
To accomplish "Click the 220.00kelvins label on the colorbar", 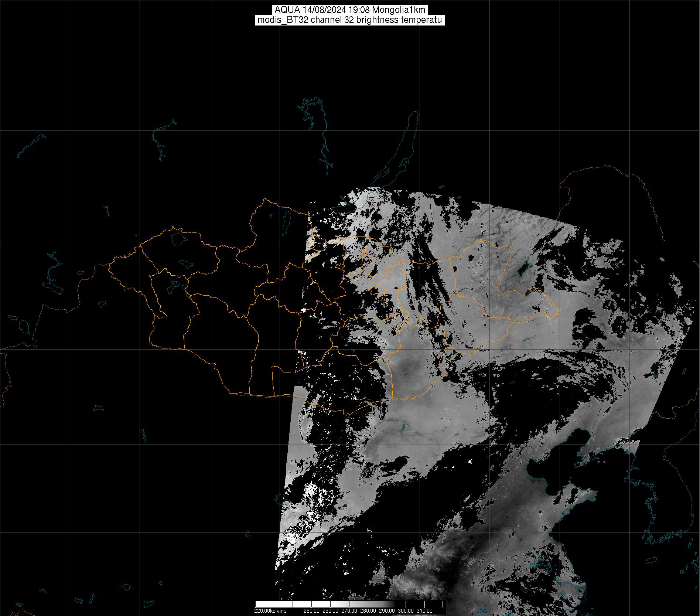I will click(270, 611).
